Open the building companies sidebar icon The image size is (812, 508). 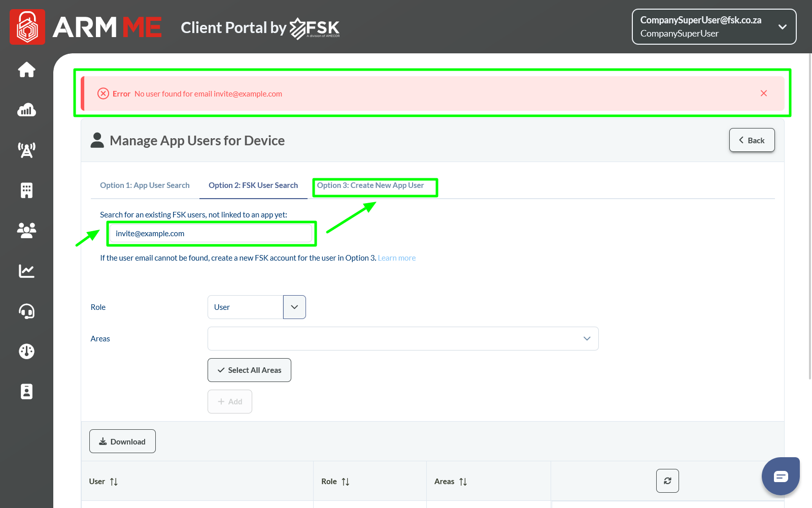(26, 190)
